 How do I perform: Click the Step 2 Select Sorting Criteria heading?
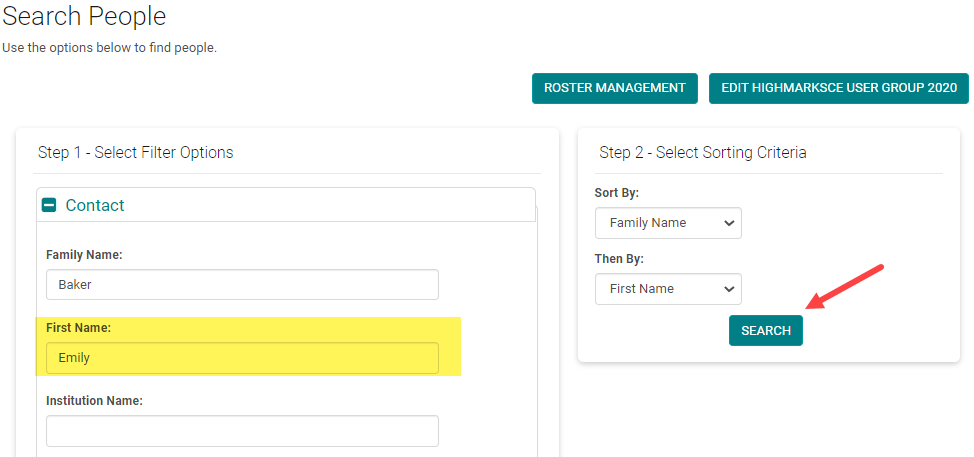point(702,153)
